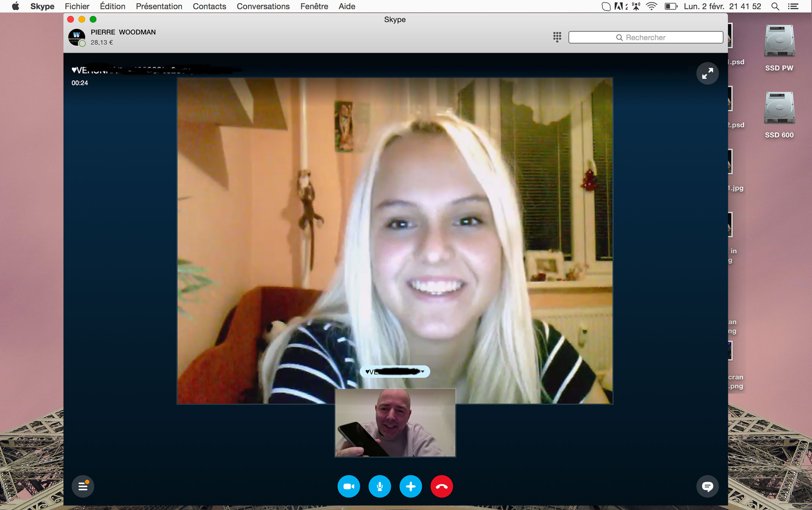
Task: Click the blue plus add button
Action: 410,486
